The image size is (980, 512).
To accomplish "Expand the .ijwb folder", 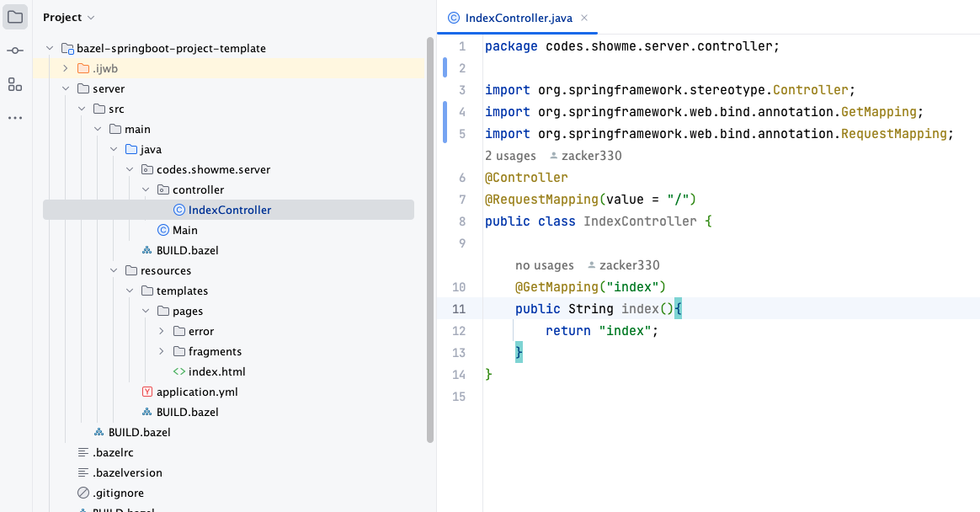I will [x=67, y=68].
